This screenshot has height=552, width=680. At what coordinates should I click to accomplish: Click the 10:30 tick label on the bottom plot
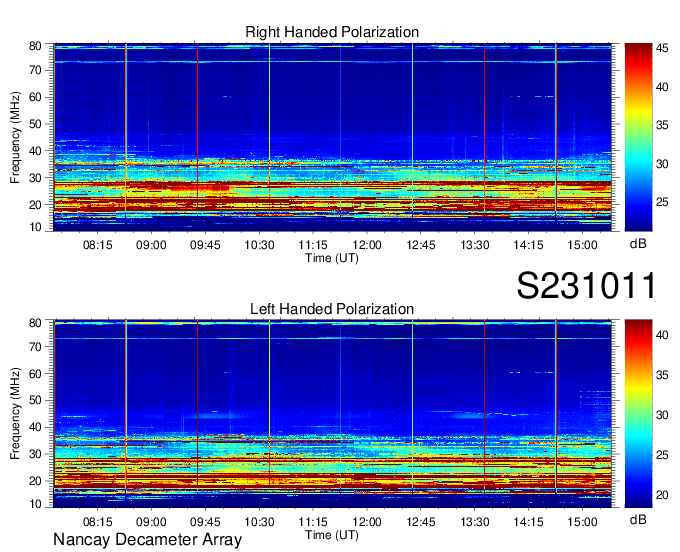[x=259, y=522]
